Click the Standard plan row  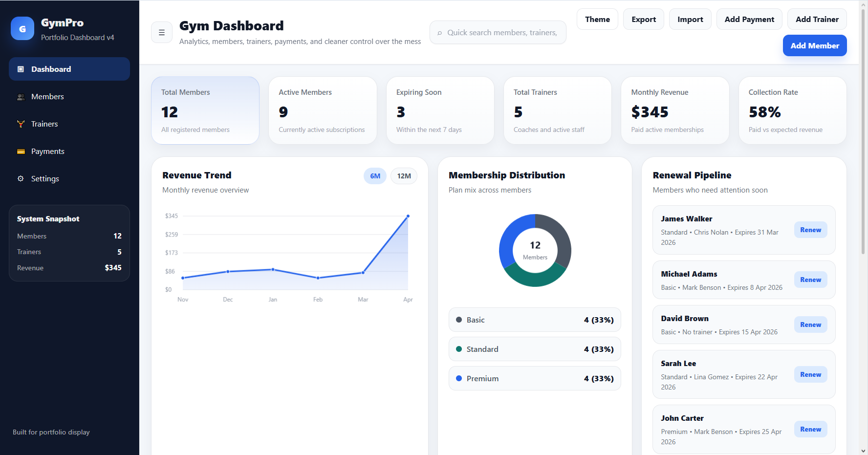(x=535, y=349)
